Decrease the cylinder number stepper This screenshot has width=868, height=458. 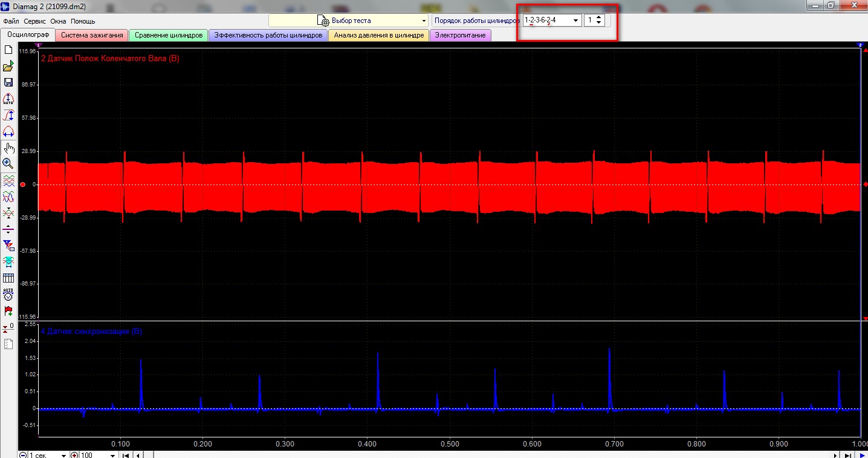pyautogui.click(x=598, y=23)
